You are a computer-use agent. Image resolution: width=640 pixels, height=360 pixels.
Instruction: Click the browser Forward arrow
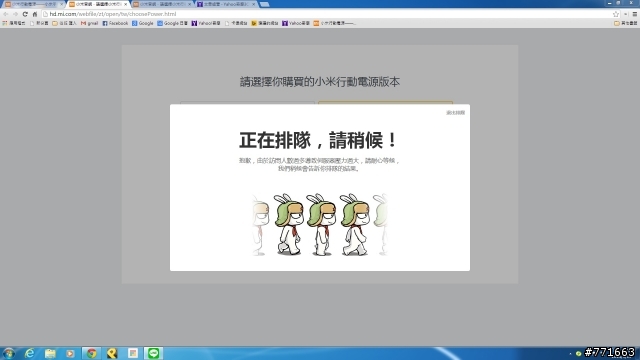click(x=16, y=14)
